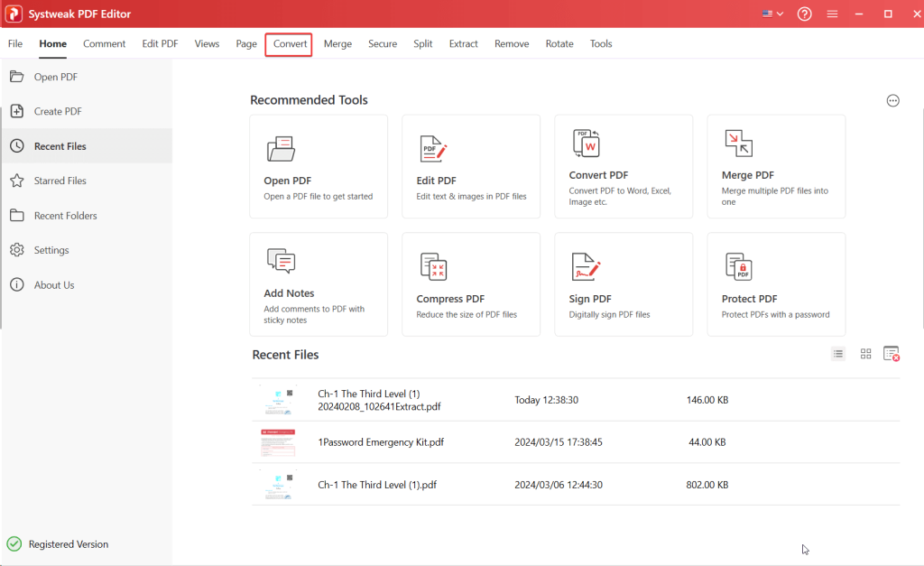
Task: Open thumbnail of the 802.00 KB file
Action: (278, 485)
